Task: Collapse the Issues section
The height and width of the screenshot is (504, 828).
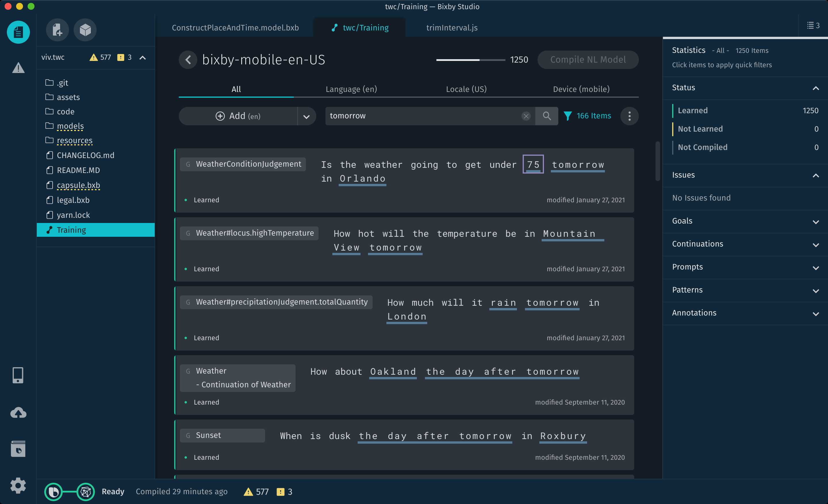Action: [816, 175]
